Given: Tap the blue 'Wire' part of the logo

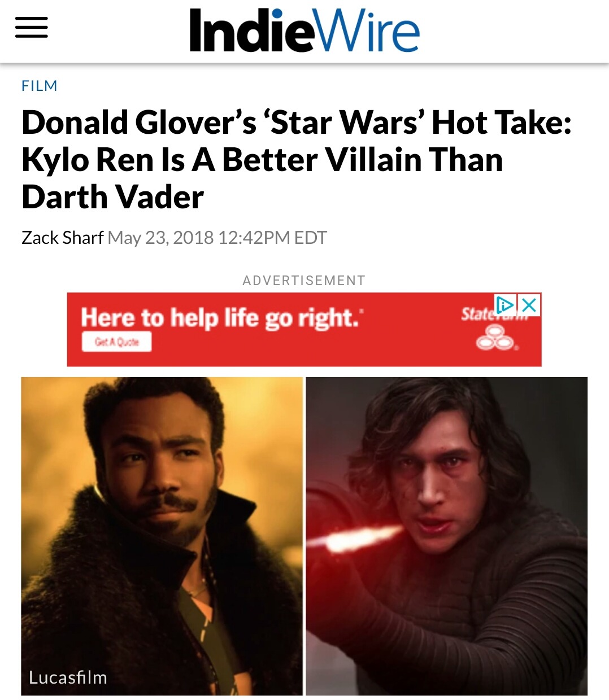Looking at the screenshot, I should 367,32.
